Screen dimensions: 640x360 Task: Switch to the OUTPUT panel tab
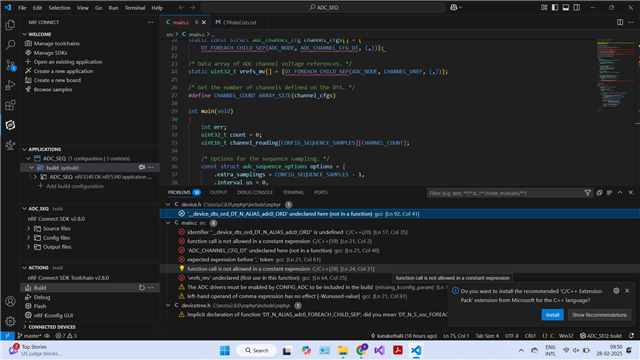pyautogui.click(x=218, y=193)
